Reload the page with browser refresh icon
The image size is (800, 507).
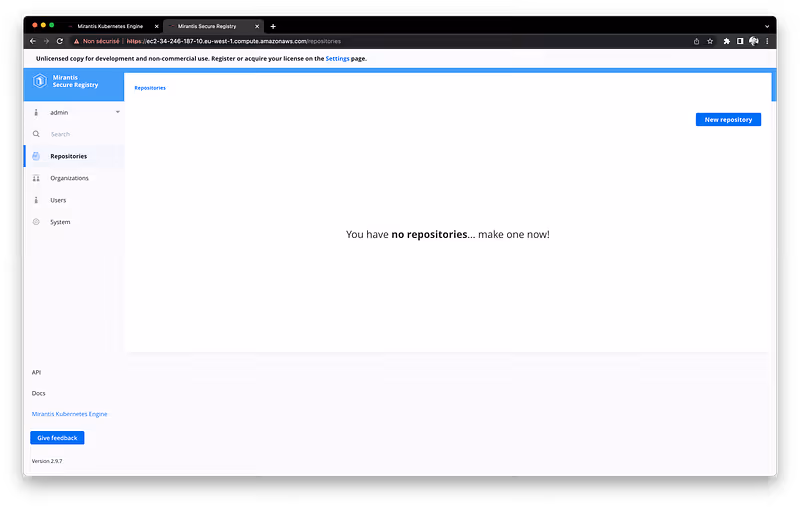point(60,41)
